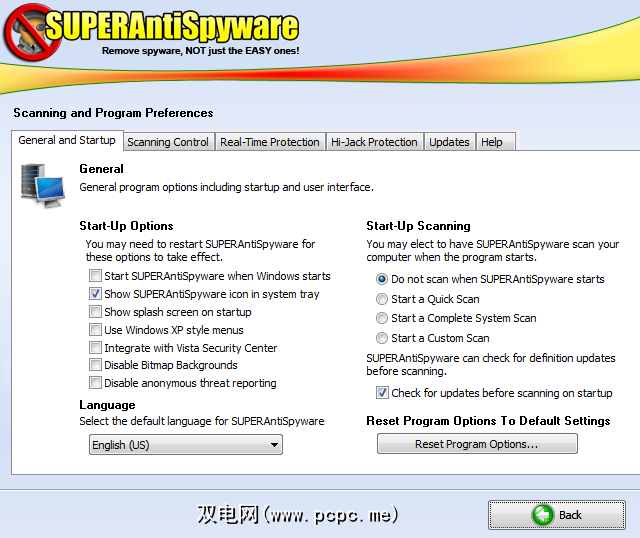Enable Show splash screen on startup

[x=95, y=311]
